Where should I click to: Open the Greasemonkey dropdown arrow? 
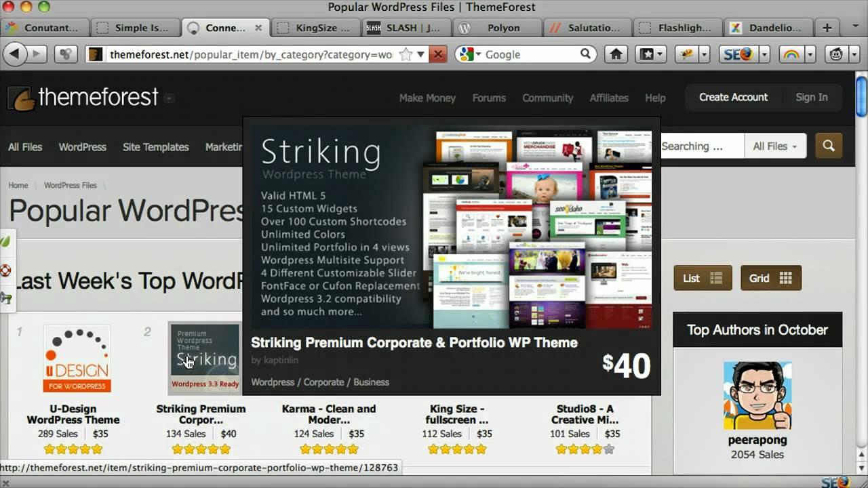[853, 54]
